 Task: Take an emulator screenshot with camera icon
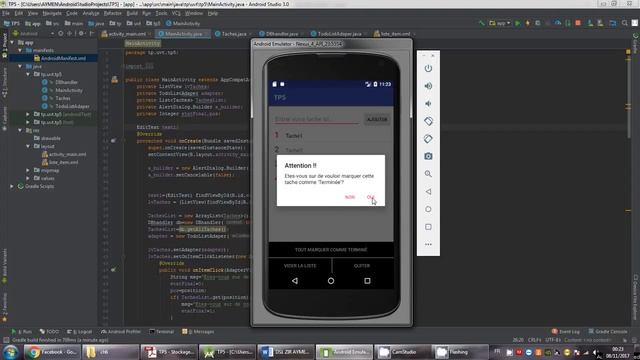click(428, 156)
